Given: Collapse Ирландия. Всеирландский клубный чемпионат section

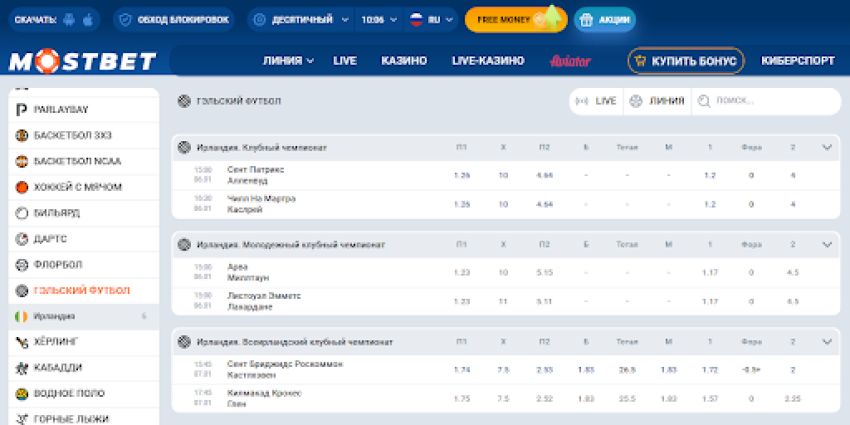Looking at the screenshot, I should [x=827, y=342].
